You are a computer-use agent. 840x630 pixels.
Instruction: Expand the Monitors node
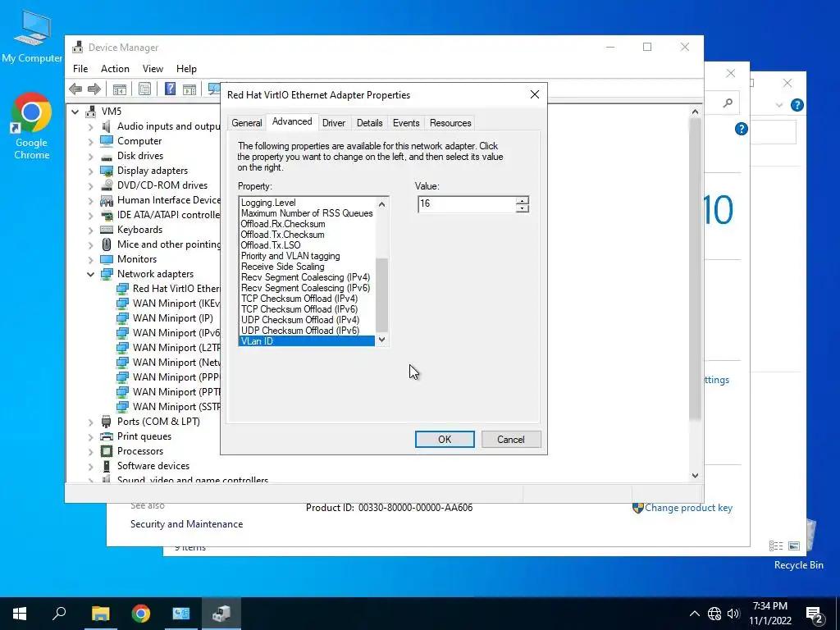tap(90, 259)
